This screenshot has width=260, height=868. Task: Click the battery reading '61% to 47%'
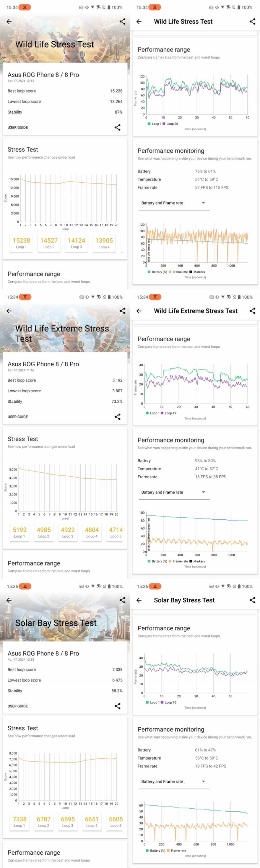point(205,750)
